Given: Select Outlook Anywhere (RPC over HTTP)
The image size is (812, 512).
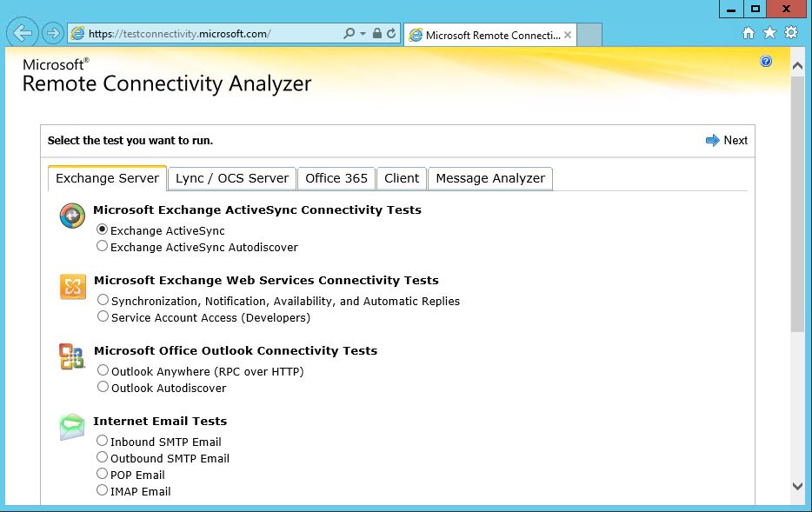Looking at the screenshot, I should pos(103,370).
